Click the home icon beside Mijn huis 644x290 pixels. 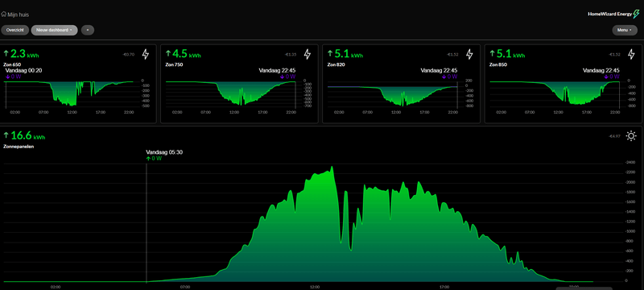tap(4, 14)
